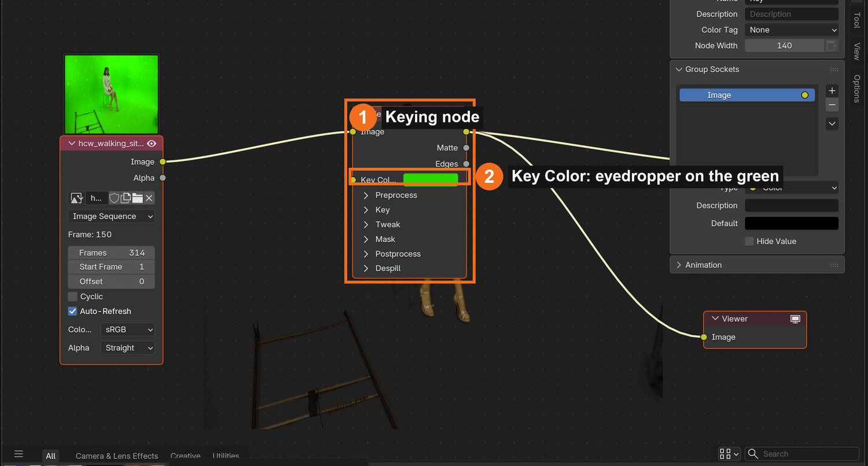Expand the Animation panel
The width and height of the screenshot is (868, 466).
click(x=679, y=265)
